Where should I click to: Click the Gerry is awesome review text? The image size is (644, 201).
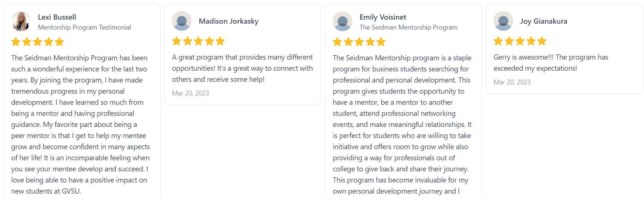click(550, 63)
